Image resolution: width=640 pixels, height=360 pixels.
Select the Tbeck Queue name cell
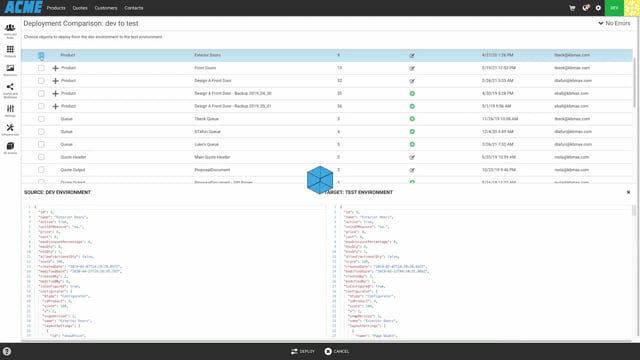pyautogui.click(x=207, y=119)
